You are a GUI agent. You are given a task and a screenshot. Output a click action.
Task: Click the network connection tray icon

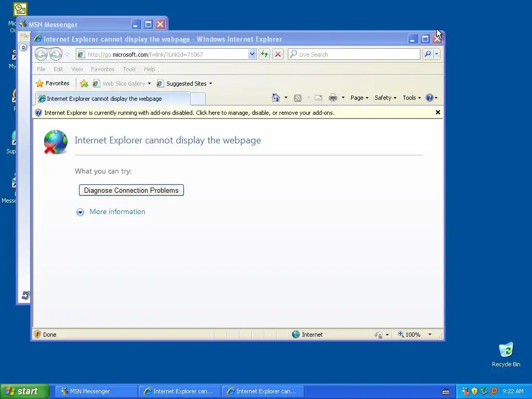[x=484, y=391]
